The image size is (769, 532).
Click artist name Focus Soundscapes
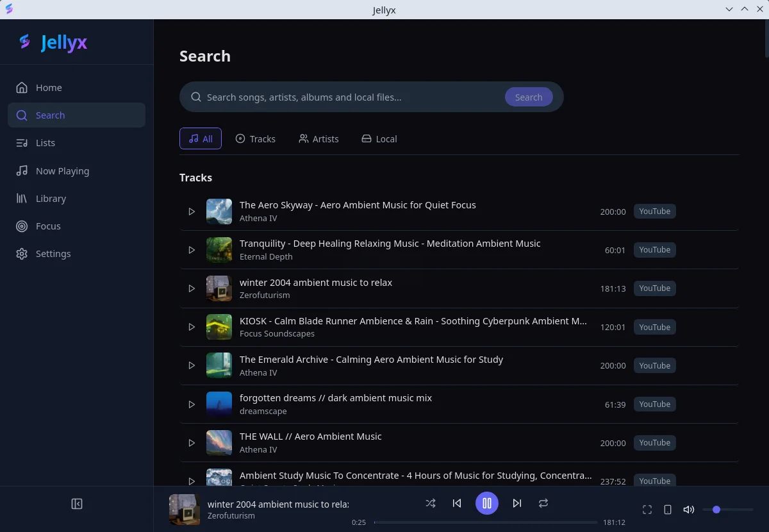[277, 334]
